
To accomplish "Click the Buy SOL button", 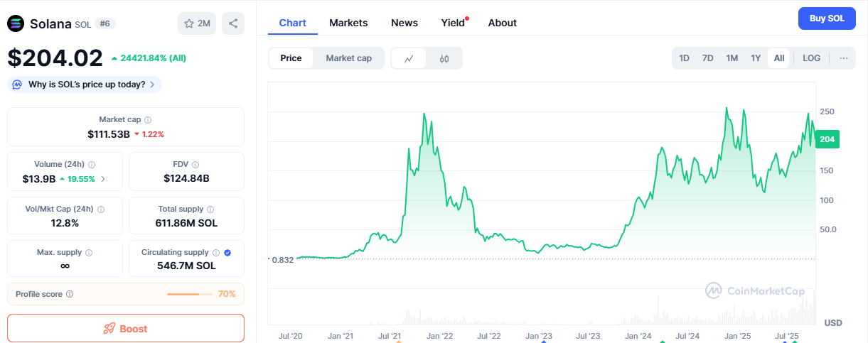I will tap(827, 18).
